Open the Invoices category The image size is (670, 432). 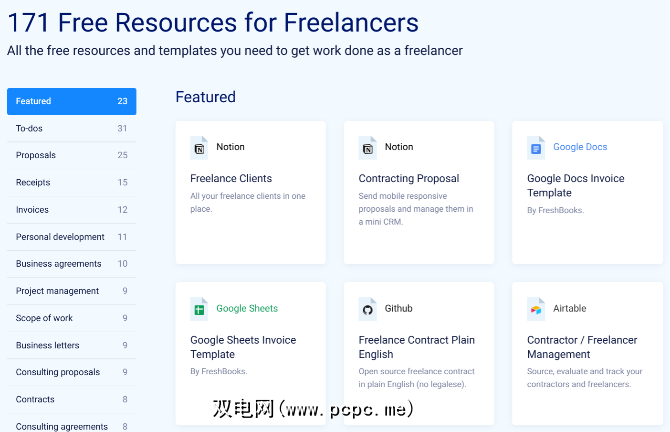click(71, 210)
